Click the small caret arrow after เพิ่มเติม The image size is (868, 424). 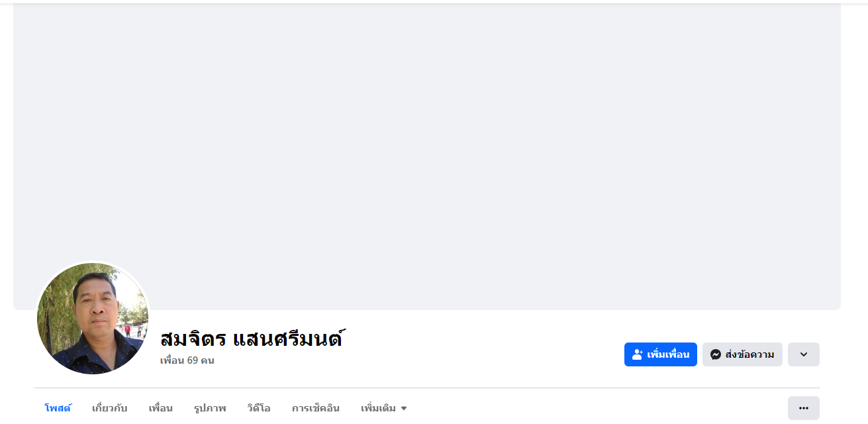pos(404,409)
